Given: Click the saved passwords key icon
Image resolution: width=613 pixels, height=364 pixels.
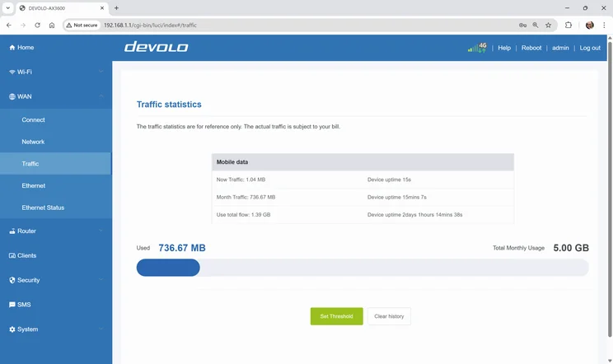Looking at the screenshot, I should click(x=522, y=26).
